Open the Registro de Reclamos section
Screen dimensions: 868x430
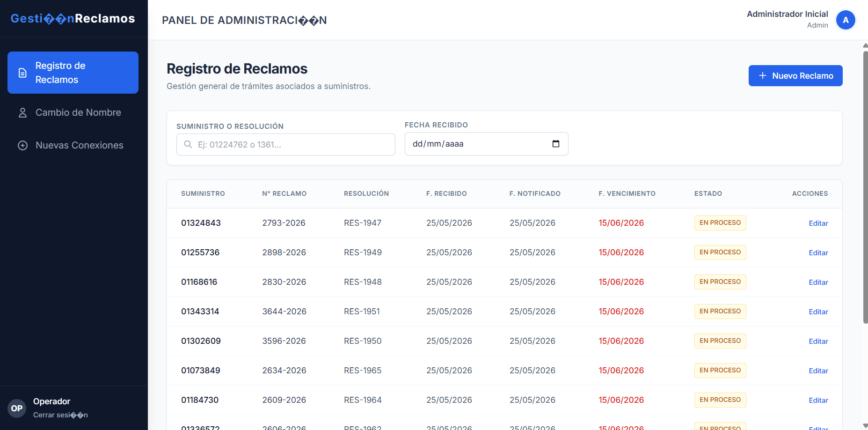[73, 73]
